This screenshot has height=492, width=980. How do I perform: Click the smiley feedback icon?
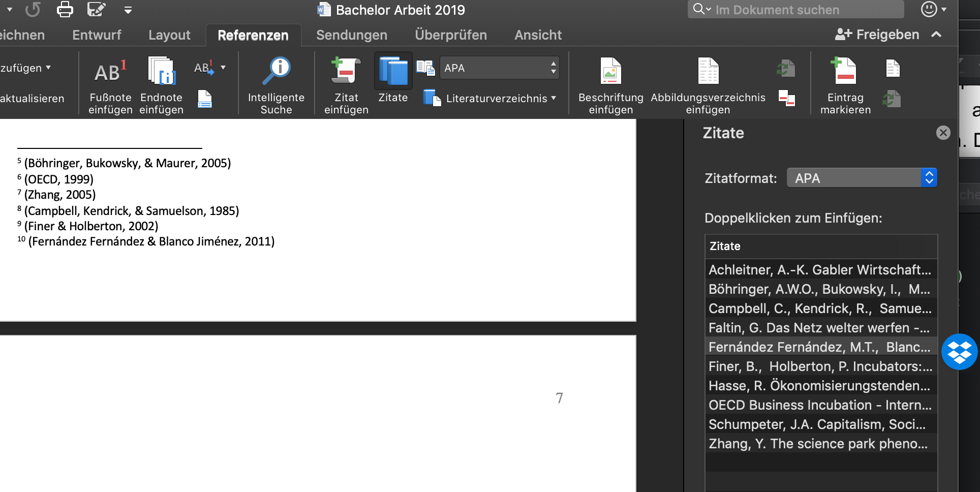tap(929, 9)
